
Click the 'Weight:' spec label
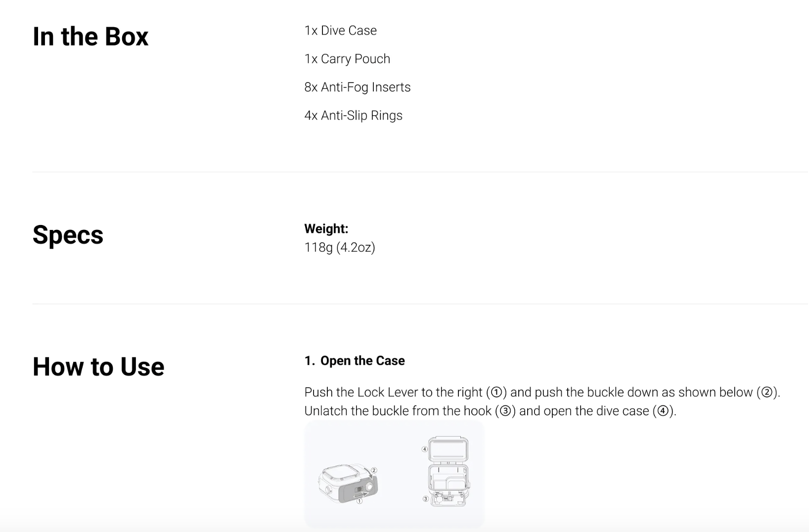tap(326, 228)
